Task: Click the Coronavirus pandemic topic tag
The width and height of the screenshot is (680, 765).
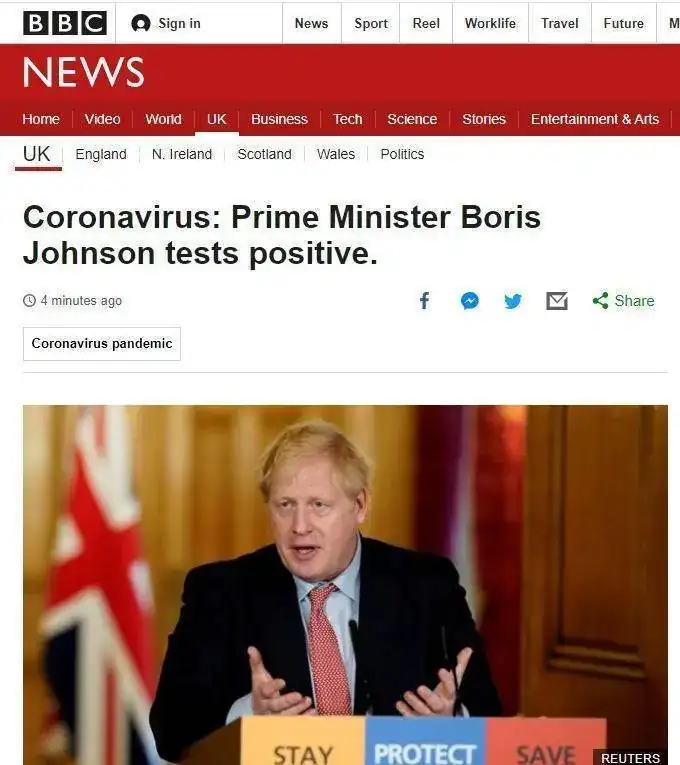Action: point(102,344)
